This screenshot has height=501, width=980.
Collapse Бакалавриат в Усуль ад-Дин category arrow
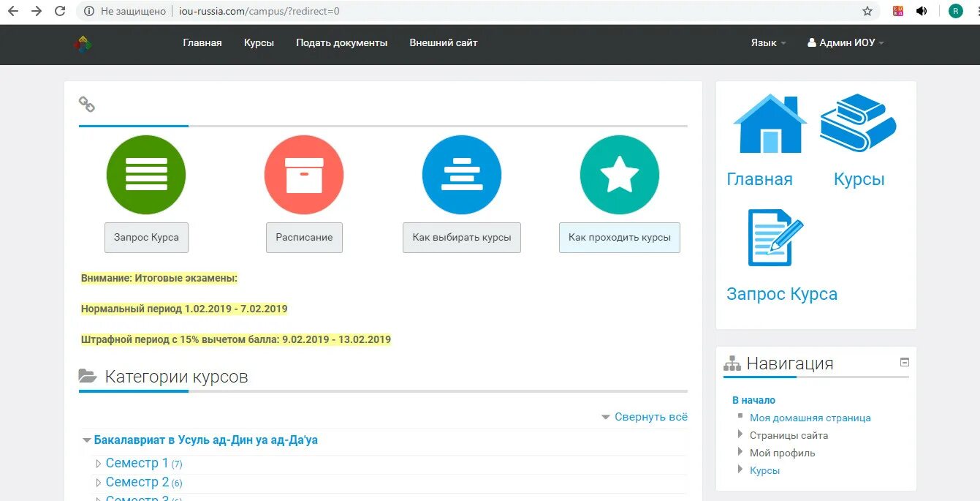click(87, 440)
